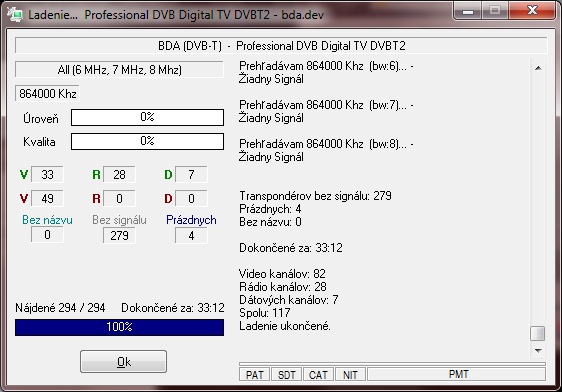
Task: Click the red V label
Action: [x=24, y=199]
